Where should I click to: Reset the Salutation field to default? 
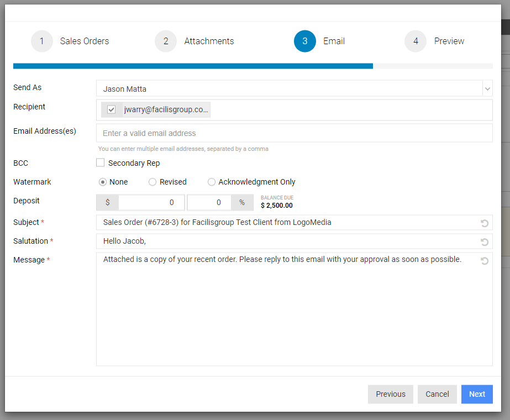click(x=484, y=242)
